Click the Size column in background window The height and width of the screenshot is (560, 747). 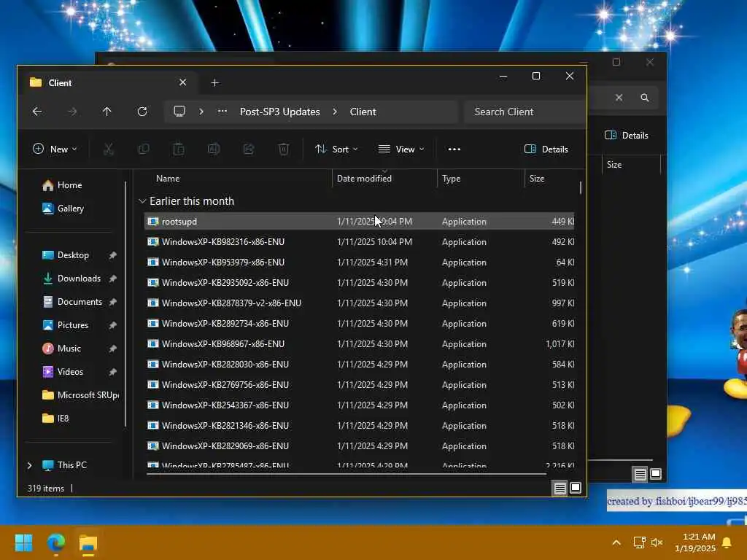(631, 165)
